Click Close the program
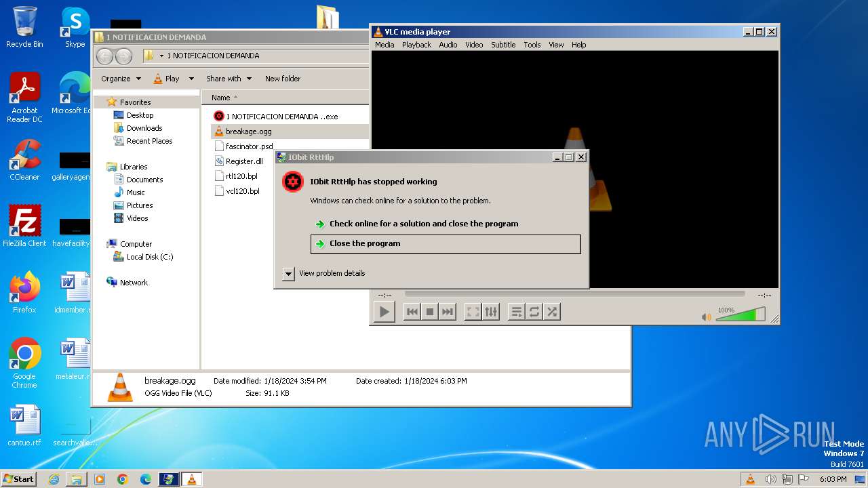The height and width of the screenshot is (488, 868). click(446, 244)
